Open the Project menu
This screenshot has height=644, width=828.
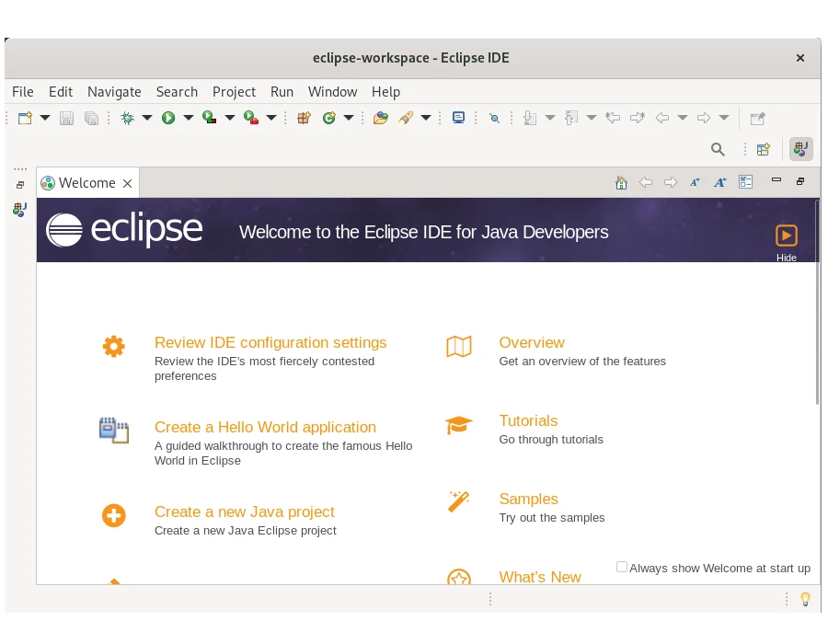pyautogui.click(x=234, y=92)
